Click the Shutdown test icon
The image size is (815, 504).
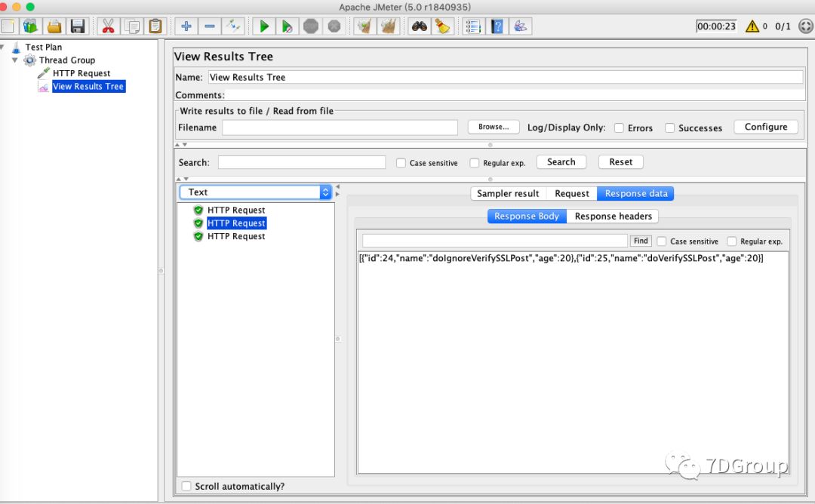coord(334,26)
